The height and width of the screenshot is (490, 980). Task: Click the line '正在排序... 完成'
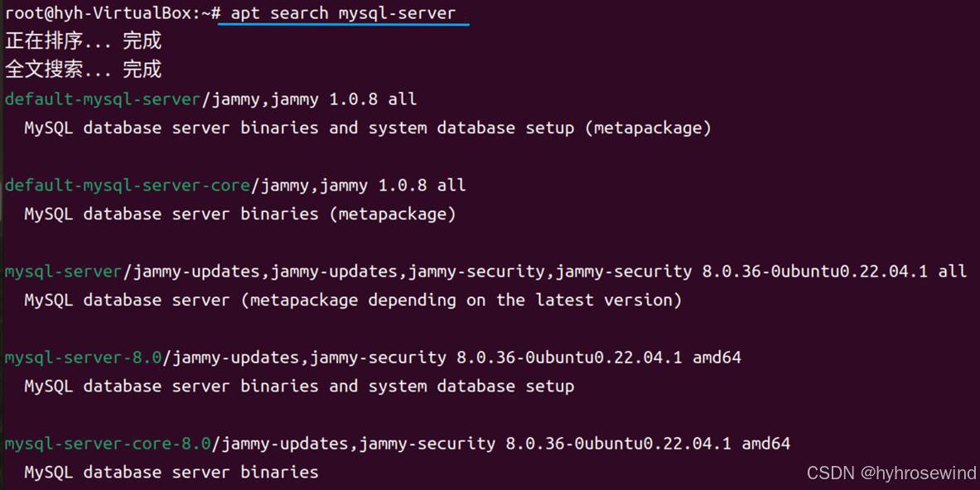click(x=83, y=41)
